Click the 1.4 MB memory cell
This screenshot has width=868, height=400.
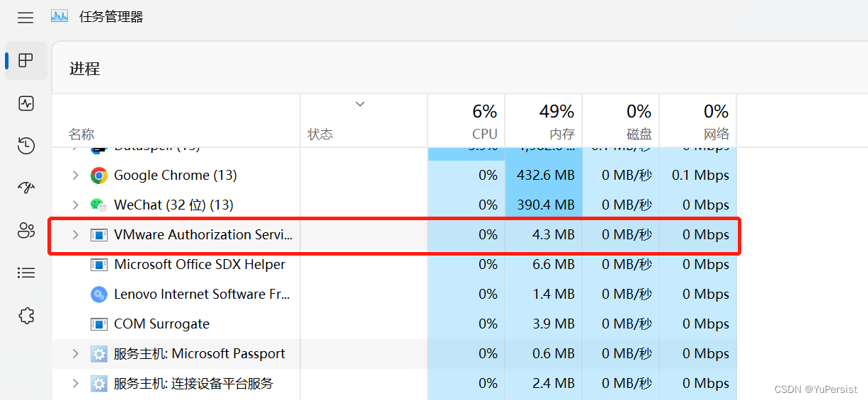point(554,295)
